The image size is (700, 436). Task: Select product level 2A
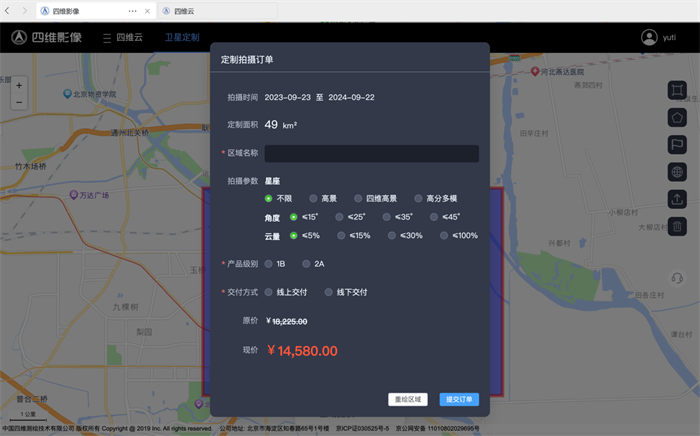pos(306,264)
